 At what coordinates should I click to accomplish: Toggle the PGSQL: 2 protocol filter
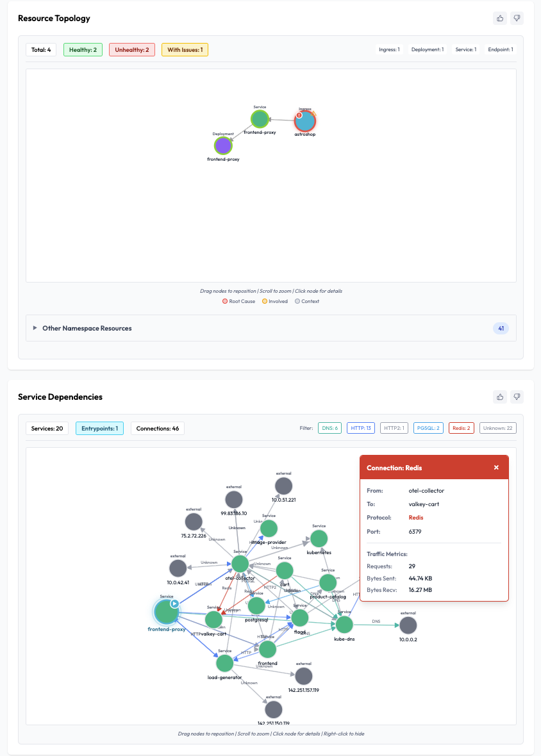point(428,428)
